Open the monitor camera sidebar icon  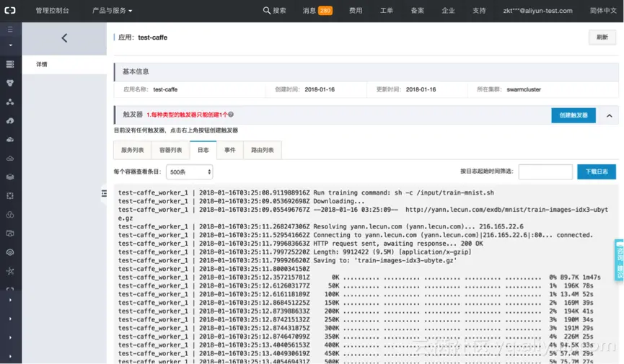click(x=10, y=234)
